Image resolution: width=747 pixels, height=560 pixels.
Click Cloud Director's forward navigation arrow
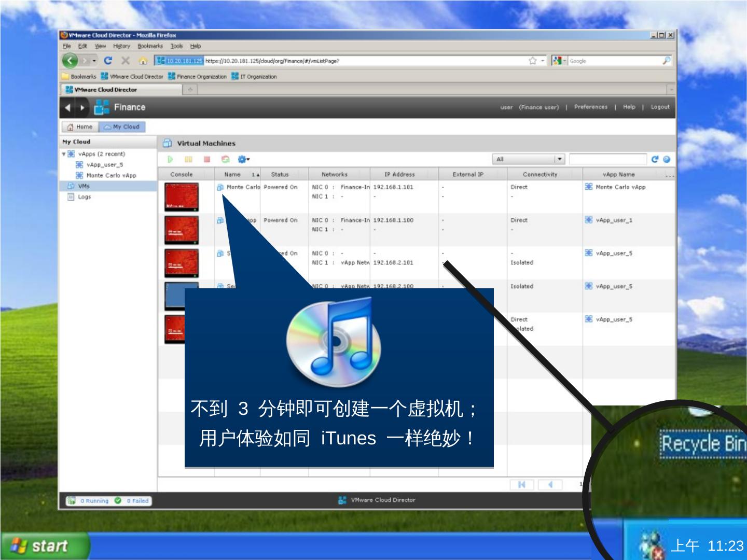click(82, 108)
